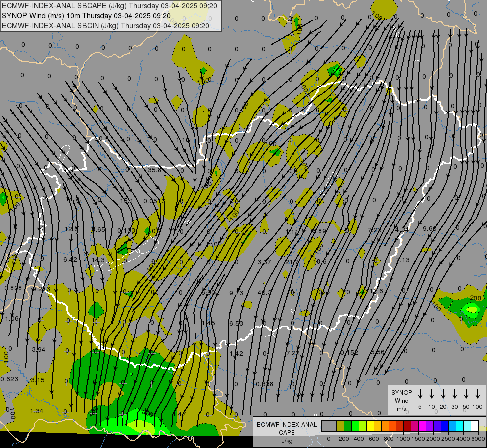Click the map value '4.54'

click(402, 230)
